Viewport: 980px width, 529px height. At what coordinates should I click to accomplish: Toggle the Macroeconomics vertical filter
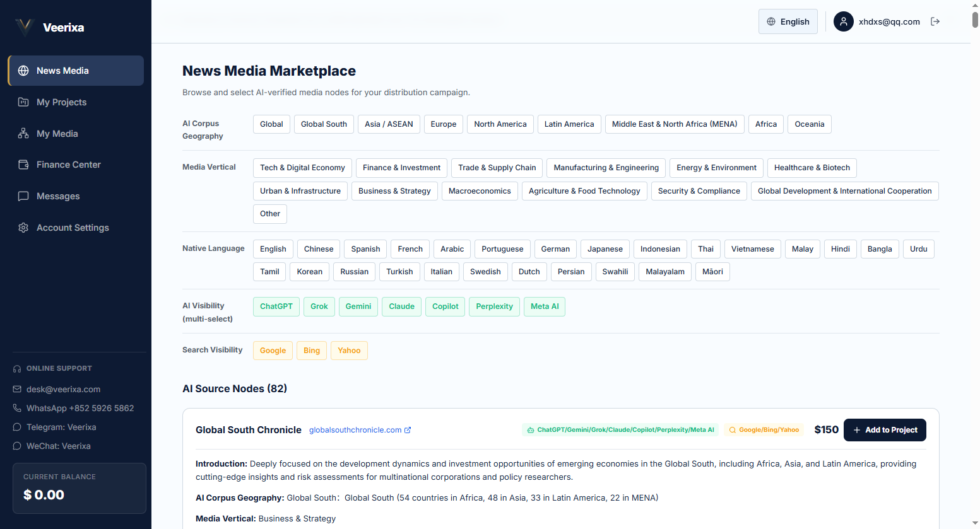[x=480, y=191]
